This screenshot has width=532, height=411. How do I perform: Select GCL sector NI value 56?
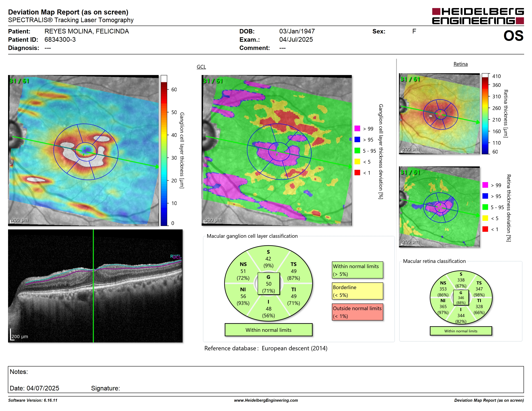[243, 296]
